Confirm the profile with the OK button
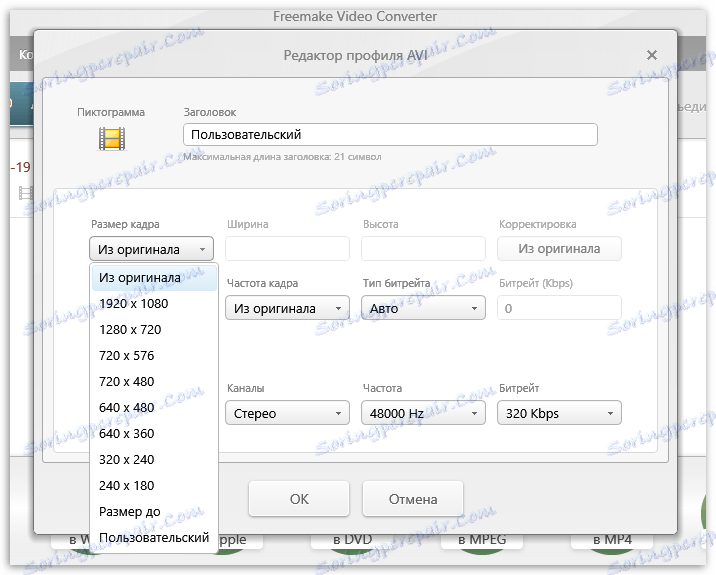 coord(299,499)
